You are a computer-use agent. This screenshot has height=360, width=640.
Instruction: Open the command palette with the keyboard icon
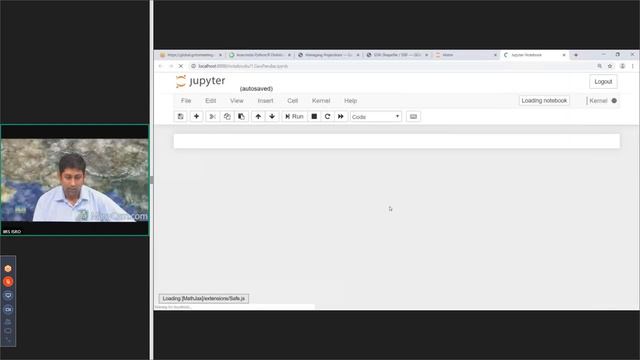(x=413, y=116)
